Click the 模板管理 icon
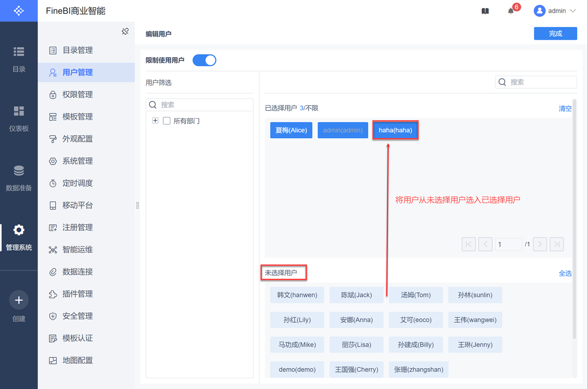 pos(53,117)
